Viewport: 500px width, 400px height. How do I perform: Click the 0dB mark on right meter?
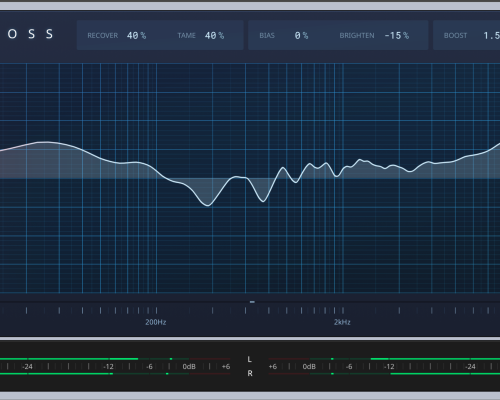coord(309,366)
